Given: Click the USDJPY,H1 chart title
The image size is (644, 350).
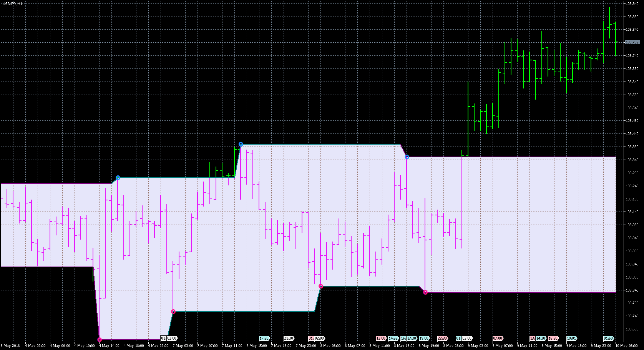Looking at the screenshot, I should (12, 3).
